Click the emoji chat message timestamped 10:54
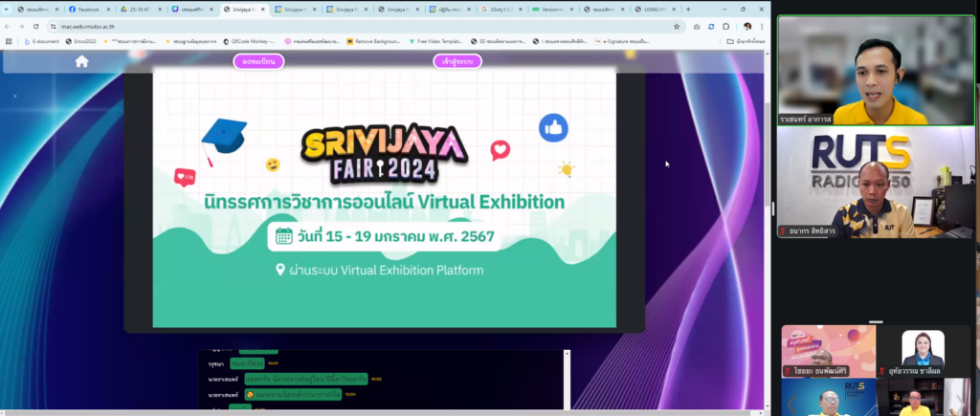Image resolution: width=980 pixels, height=416 pixels. tap(291, 394)
